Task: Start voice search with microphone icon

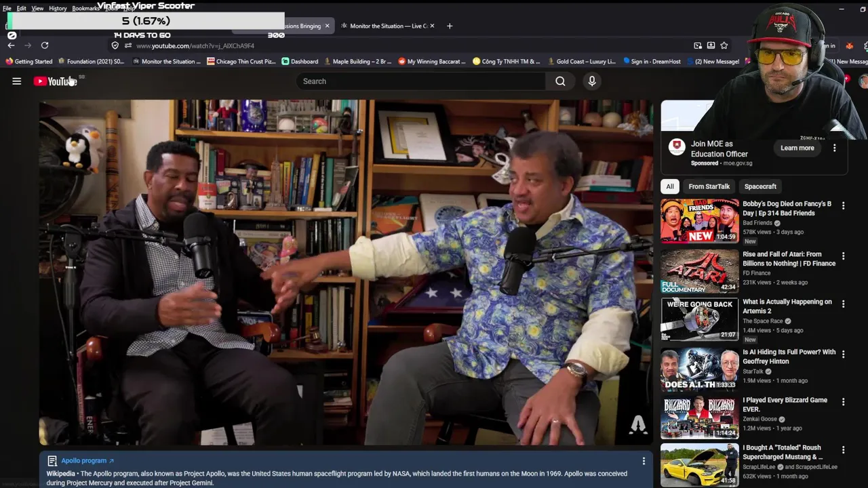Action: pos(592,81)
